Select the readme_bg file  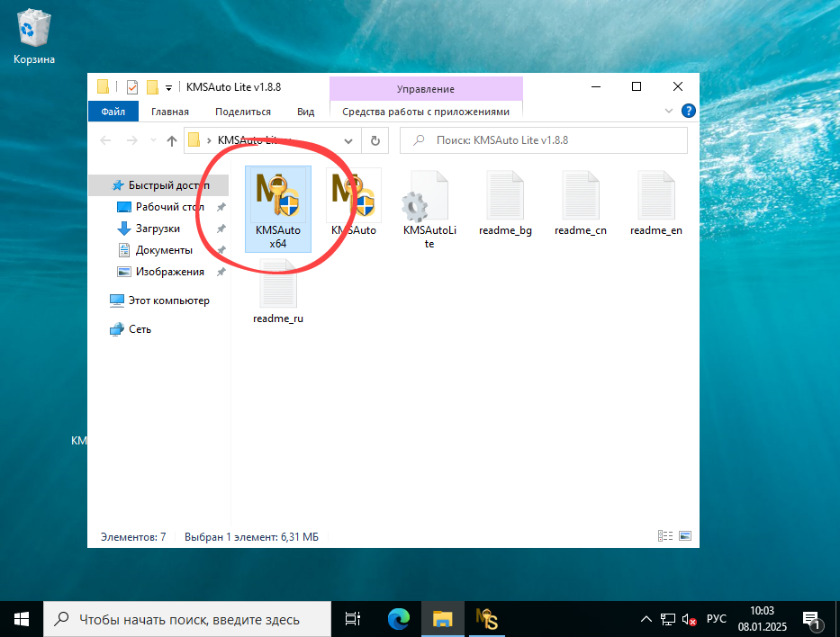pyautogui.click(x=504, y=195)
